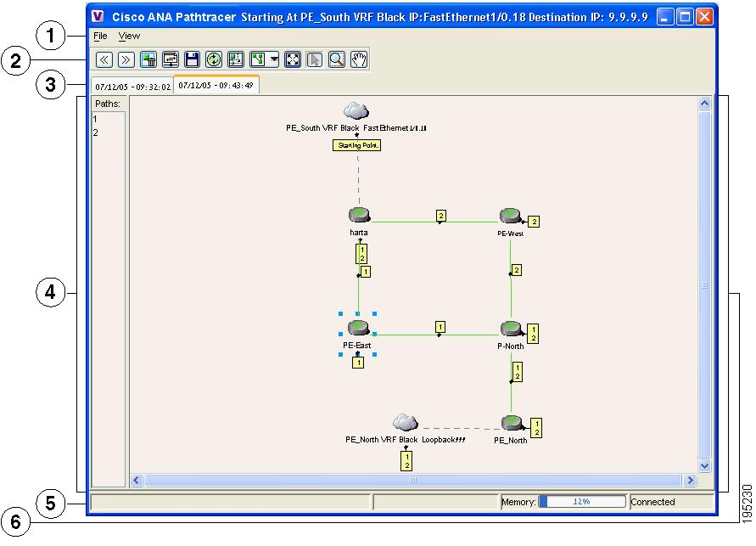
Task: Select the 07/12/05 - 09:43:49 tab
Action: coord(216,85)
